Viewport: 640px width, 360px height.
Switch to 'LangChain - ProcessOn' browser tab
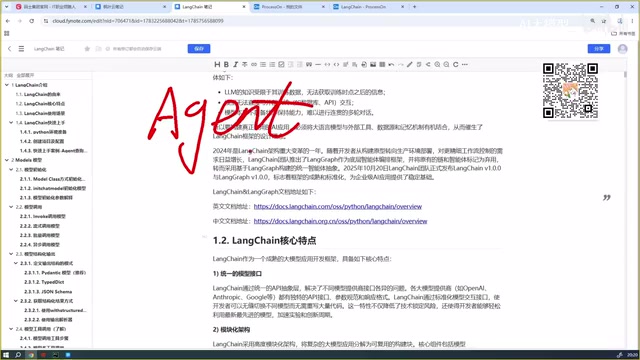coord(369,7)
